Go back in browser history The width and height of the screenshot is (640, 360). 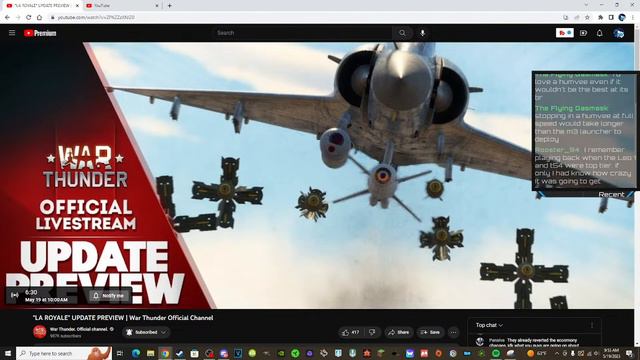(7, 18)
